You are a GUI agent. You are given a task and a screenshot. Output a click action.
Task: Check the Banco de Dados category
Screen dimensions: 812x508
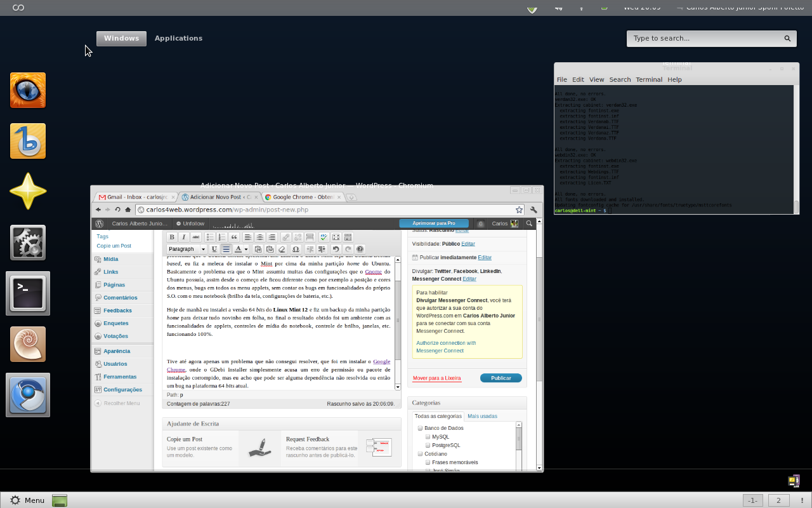[x=420, y=428]
